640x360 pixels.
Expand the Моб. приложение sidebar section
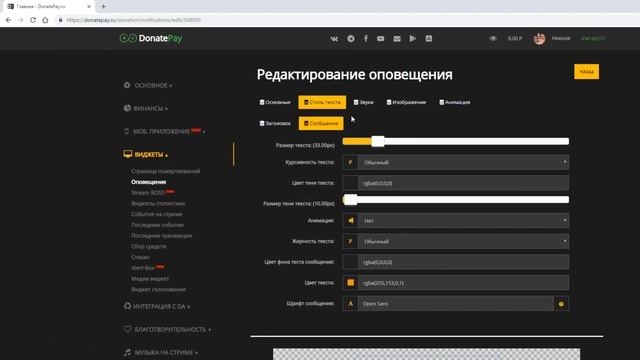tap(164, 131)
